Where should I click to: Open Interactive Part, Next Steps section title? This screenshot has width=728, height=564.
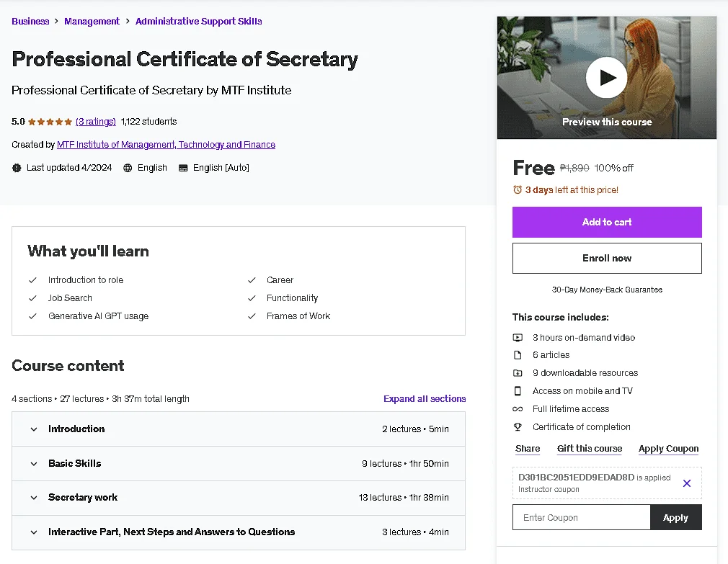pyautogui.click(x=172, y=532)
